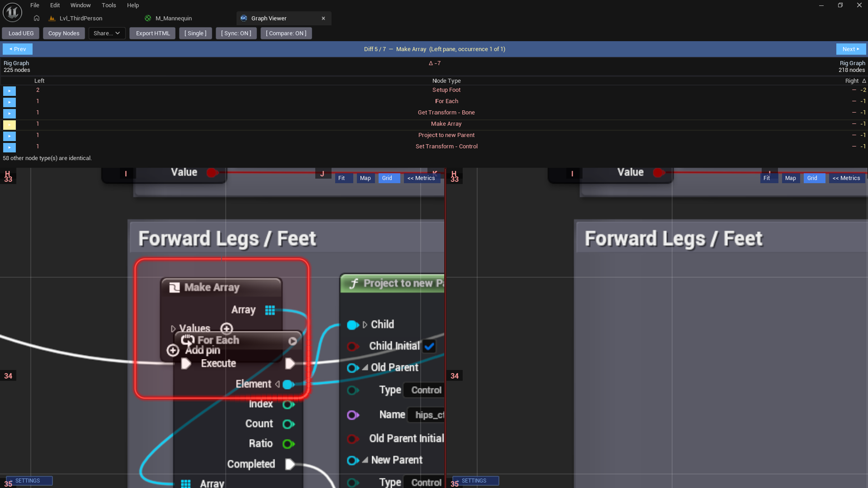
Task: Click the Load UEG button
Action: (21, 33)
